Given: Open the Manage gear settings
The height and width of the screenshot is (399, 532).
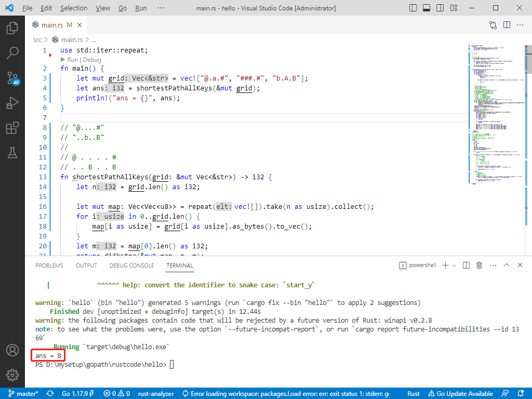Looking at the screenshot, I should click(x=12, y=375).
